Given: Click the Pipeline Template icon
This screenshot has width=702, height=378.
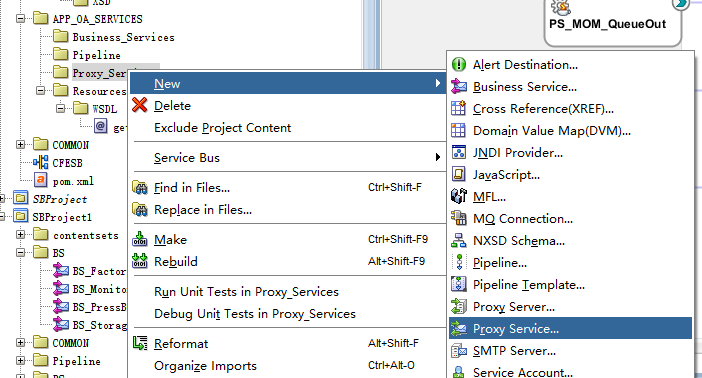Looking at the screenshot, I should click(458, 284).
